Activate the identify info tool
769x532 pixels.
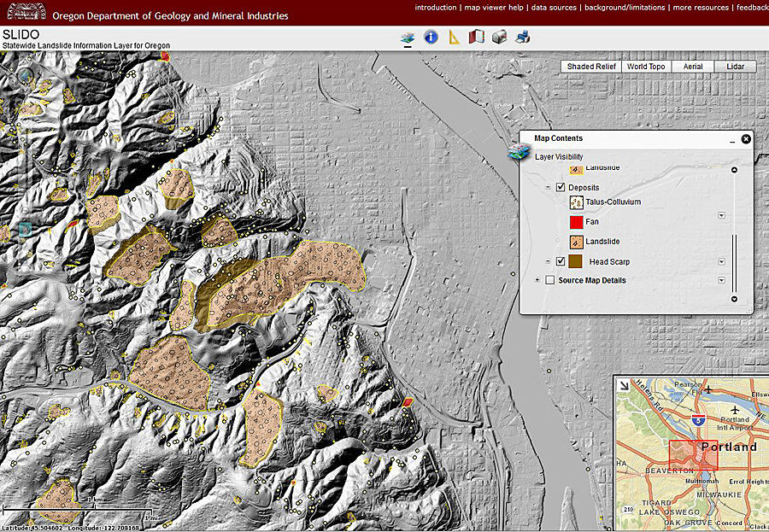(x=430, y=37)
